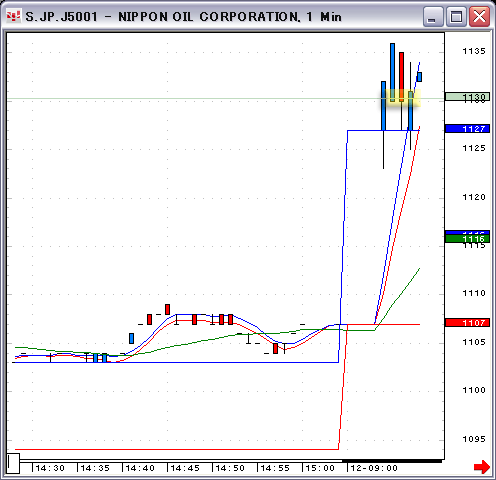Click the 1135 price scale label
This screenshot has height=480, width=496.
point(474,51)
